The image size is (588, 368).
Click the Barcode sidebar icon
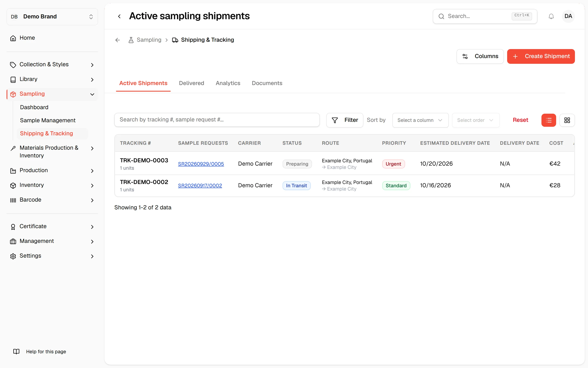click(13, 200)
